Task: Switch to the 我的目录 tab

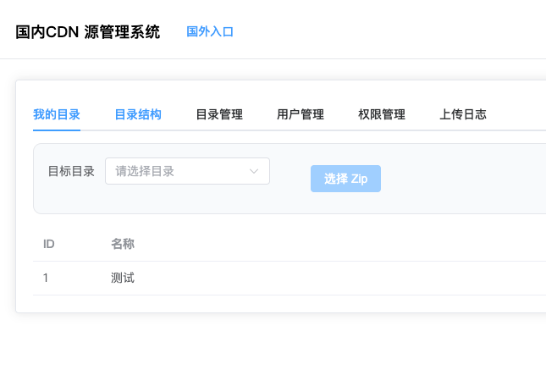Action: (57, 115)
